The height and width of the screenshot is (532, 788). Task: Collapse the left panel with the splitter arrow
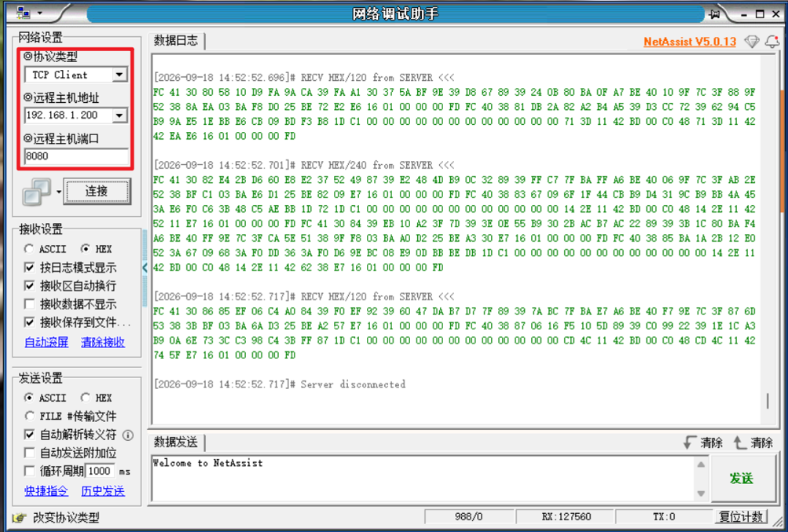pyautogui.click(x=145, y=268)
